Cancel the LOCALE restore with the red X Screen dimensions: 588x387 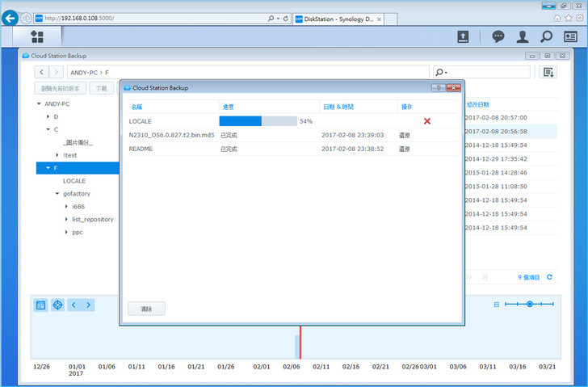[x=427, y=121]
